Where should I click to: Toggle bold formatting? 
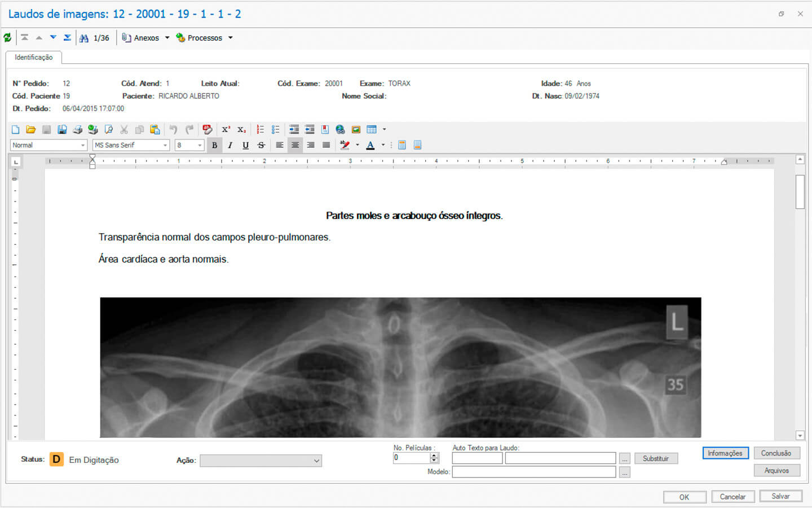214,145
